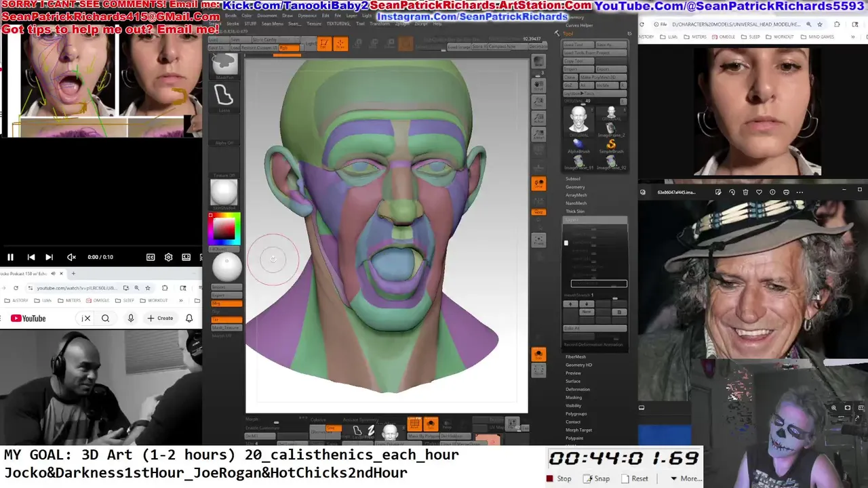Click the YouTube Create button
The width and height of the screenshot is (868, 488).
tap(160, 318)
